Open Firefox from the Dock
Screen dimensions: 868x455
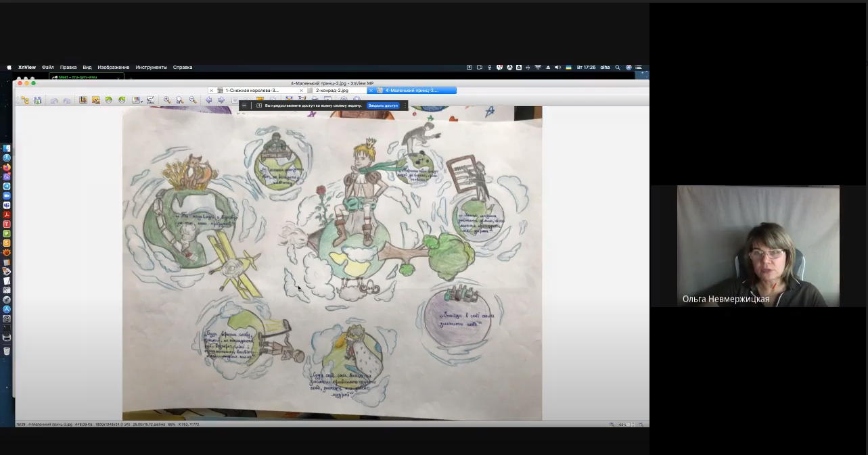tap(7, 167)
